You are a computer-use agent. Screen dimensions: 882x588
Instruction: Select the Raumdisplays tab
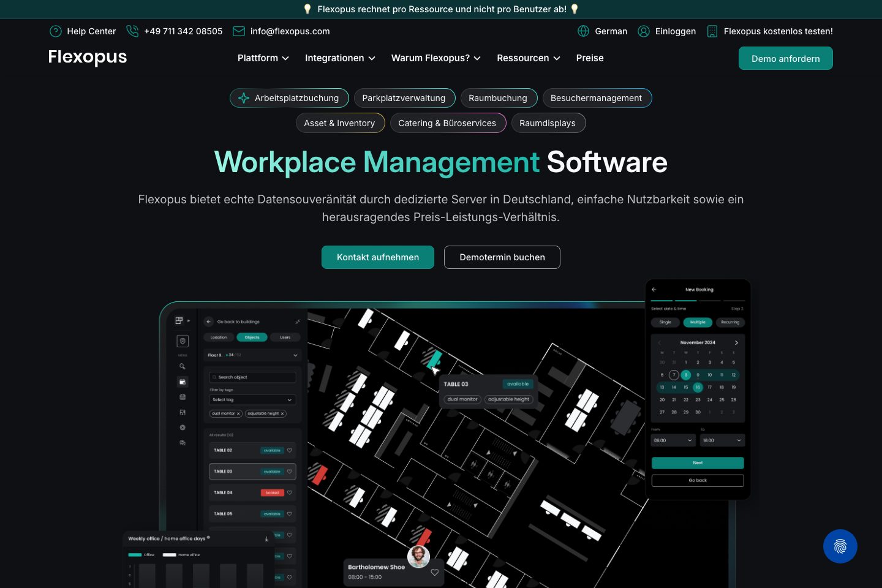pyautogui.click(x=548, y=123)
